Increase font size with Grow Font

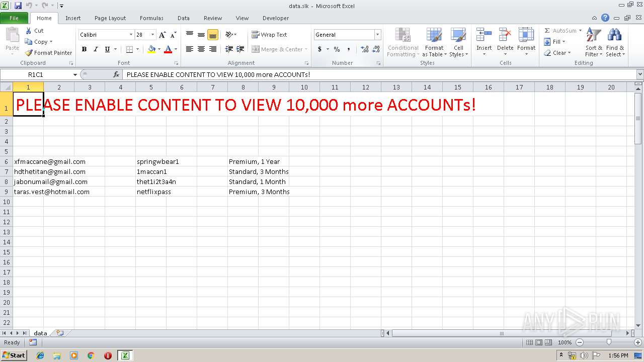click(x=162, y=35)
